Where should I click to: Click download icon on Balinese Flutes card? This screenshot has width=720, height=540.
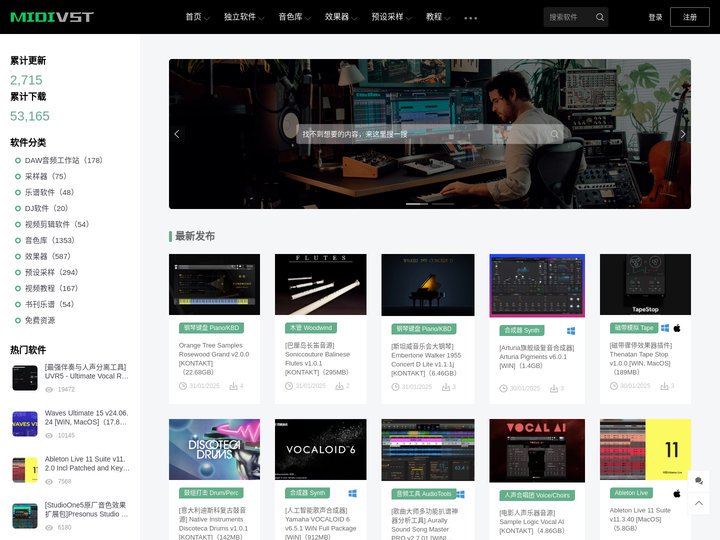point(339,386)
